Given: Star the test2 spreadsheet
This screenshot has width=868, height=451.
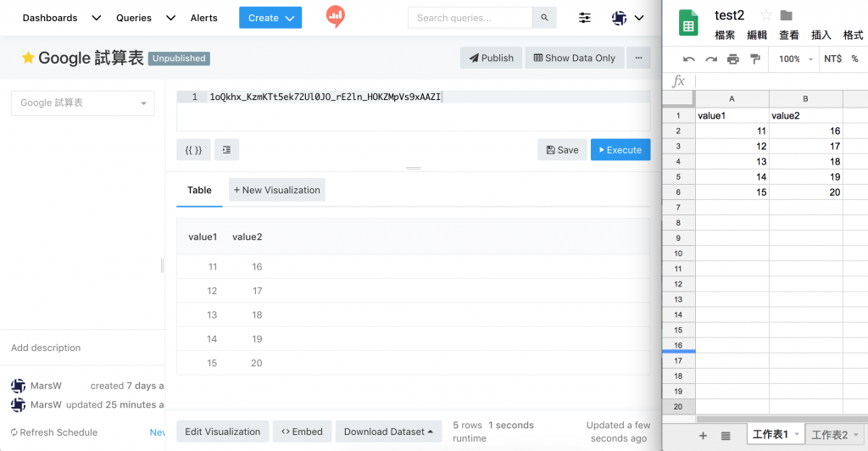Looking at the screenshot, I should [765, 15].
